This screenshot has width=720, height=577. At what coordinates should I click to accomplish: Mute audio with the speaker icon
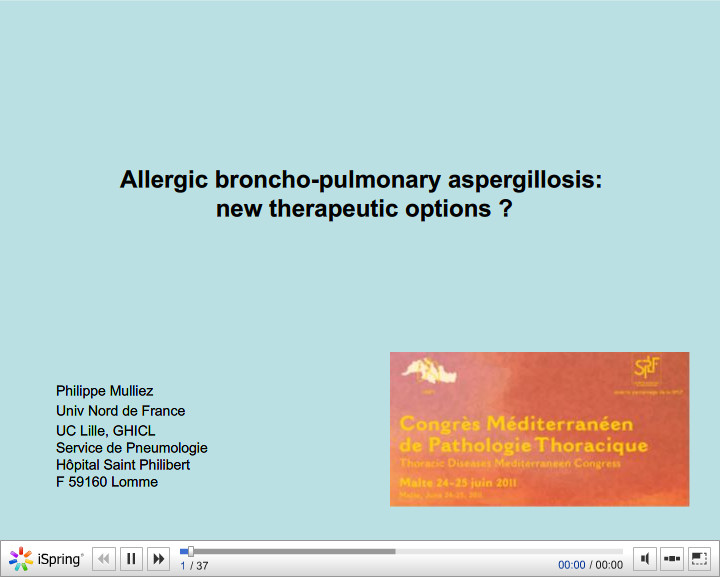646,559
